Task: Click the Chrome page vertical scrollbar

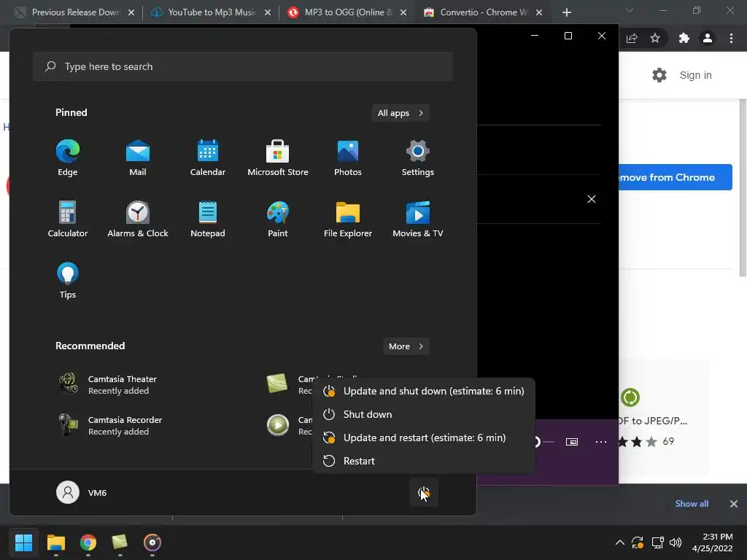Action: tap(742, 188)
